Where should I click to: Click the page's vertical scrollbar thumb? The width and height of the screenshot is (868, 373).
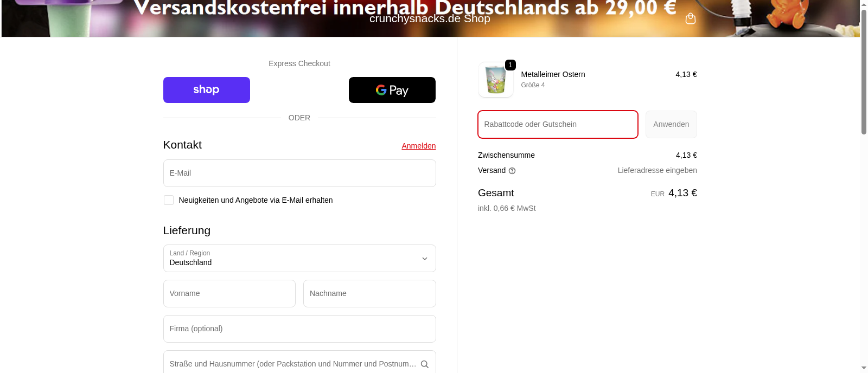(x=864, y=70)
